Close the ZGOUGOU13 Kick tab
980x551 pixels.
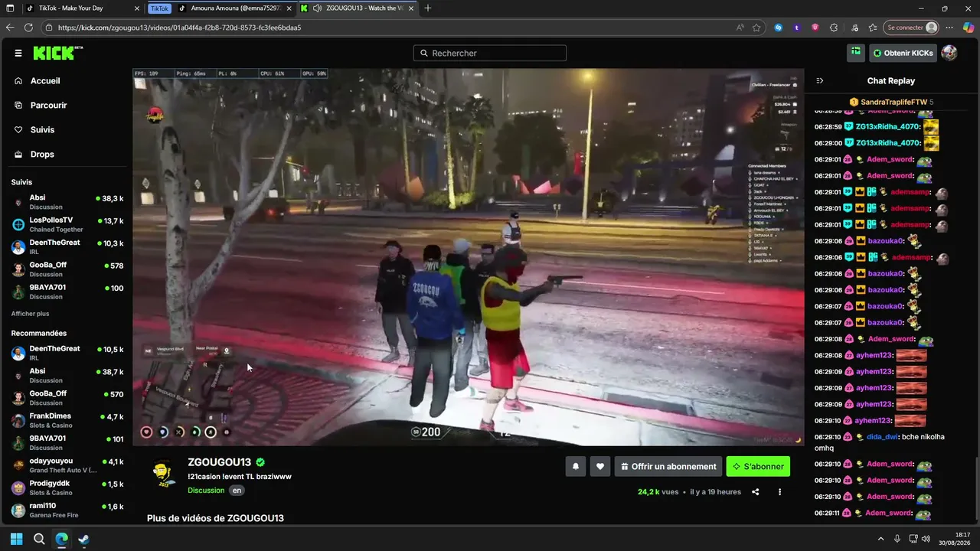coord(410,8)
